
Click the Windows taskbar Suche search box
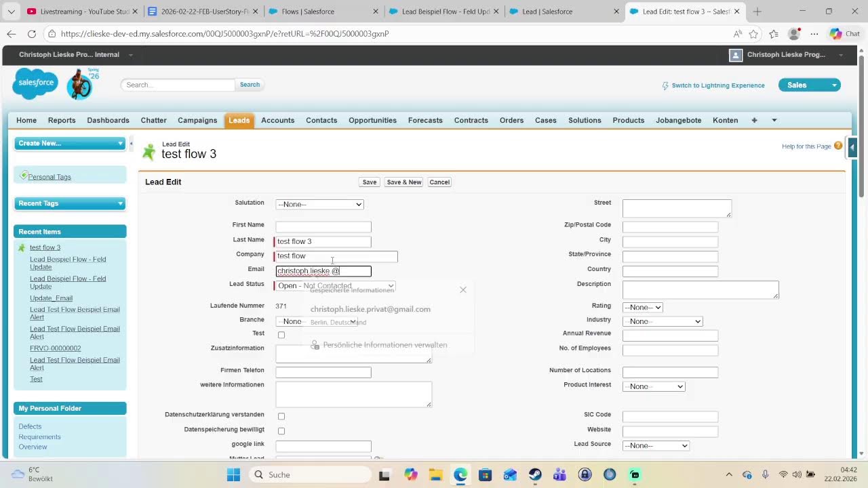point(309,474)
